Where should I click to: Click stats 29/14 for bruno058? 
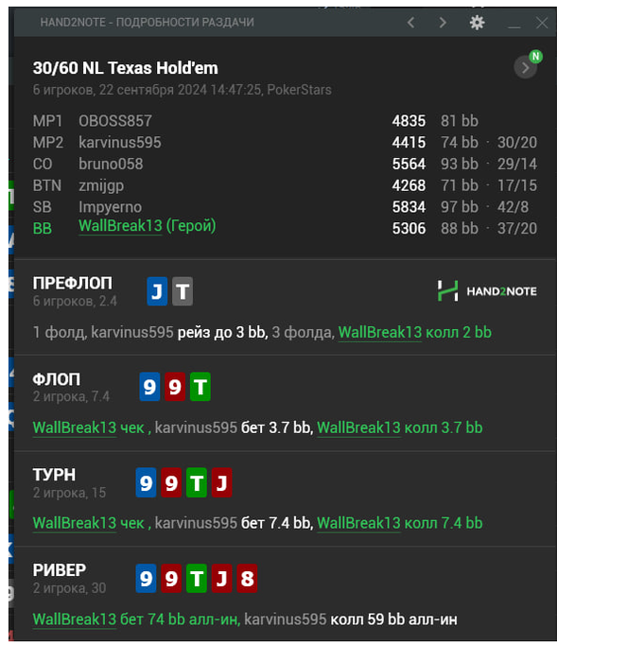[x=517, y=165]
